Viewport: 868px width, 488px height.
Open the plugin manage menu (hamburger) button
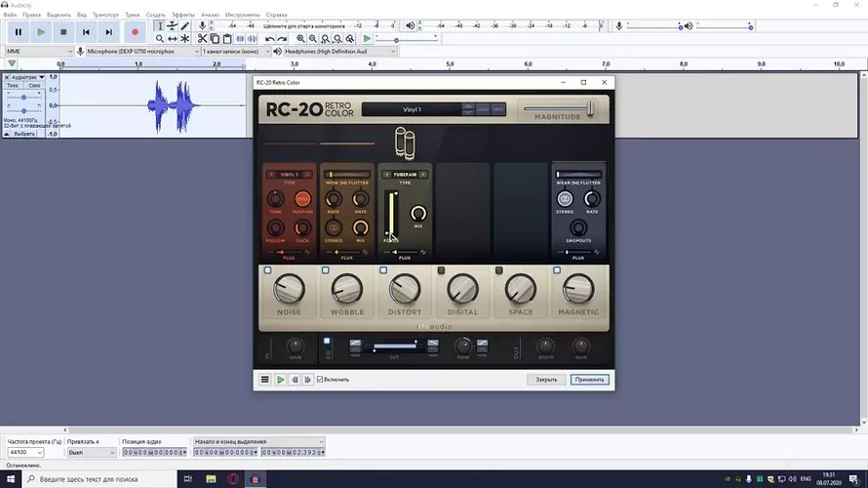point(264,380)
